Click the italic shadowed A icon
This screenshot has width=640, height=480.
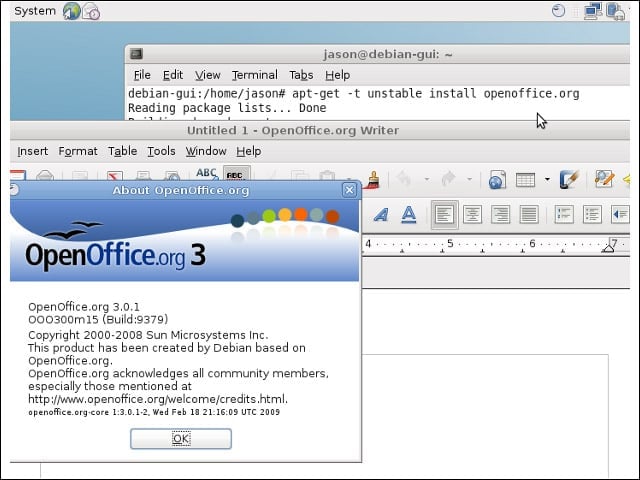[381, 214]
